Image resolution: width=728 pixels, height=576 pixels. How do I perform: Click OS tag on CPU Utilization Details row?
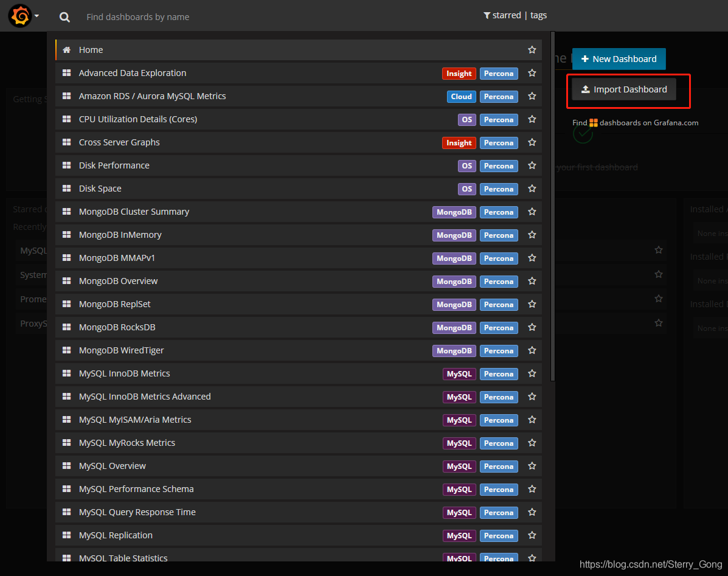[x=466, y=120]
